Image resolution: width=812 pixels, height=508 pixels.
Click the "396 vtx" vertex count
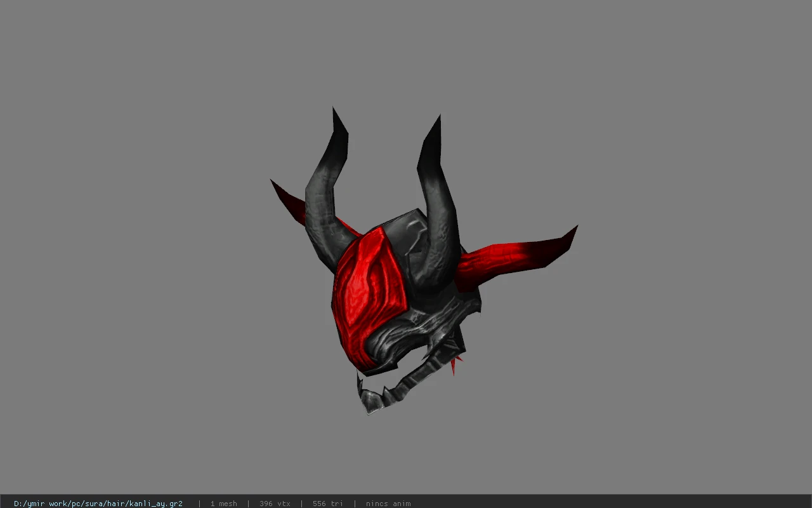pyautogui.click(x=275, y=504)
